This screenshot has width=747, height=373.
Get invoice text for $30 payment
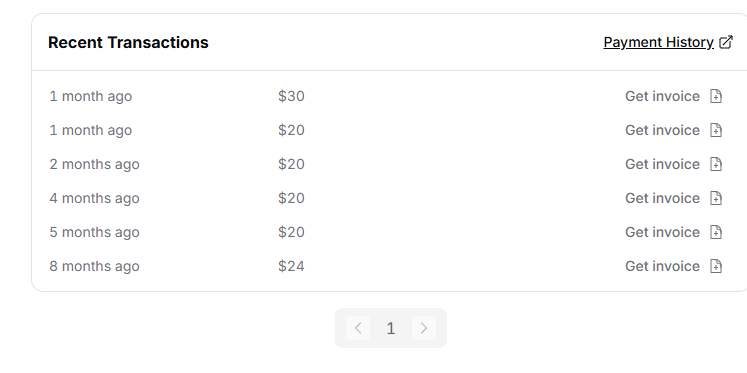[662, 96]
